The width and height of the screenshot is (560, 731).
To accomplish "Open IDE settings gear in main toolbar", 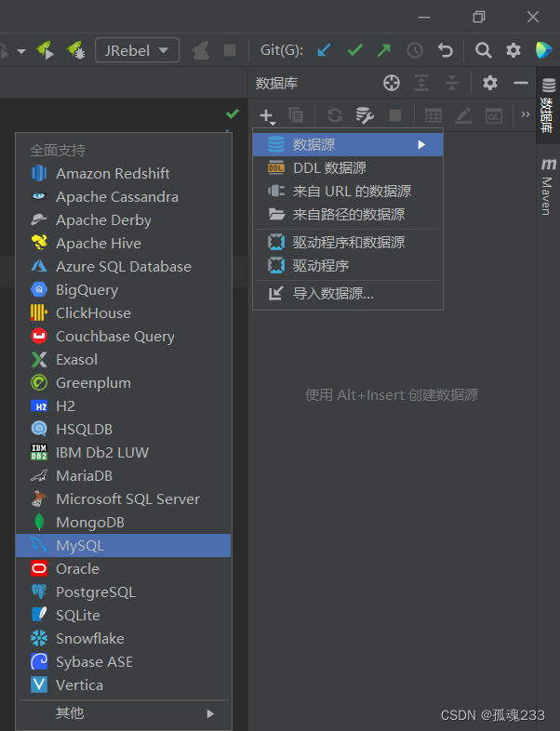I will pos(513,50).
